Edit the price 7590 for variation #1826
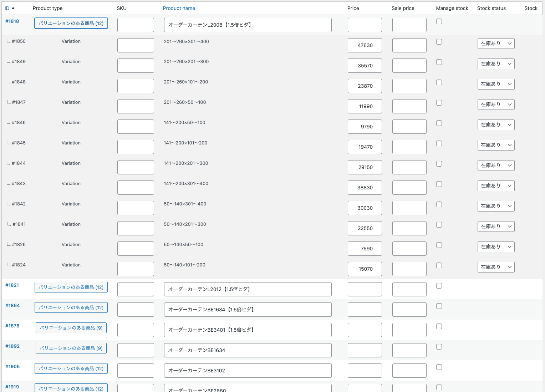Viewport: 545px width, 392px height. coord(365,249)
